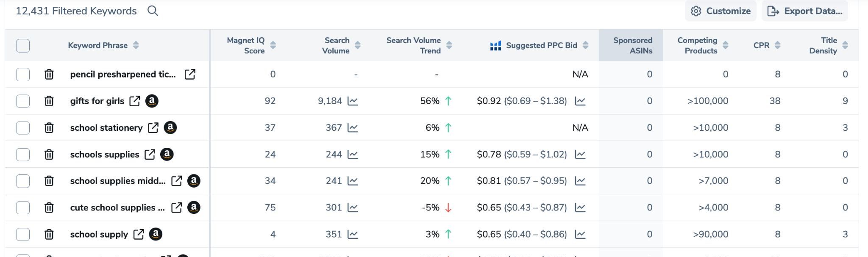Toggle the select-all header checkbox

23,46
